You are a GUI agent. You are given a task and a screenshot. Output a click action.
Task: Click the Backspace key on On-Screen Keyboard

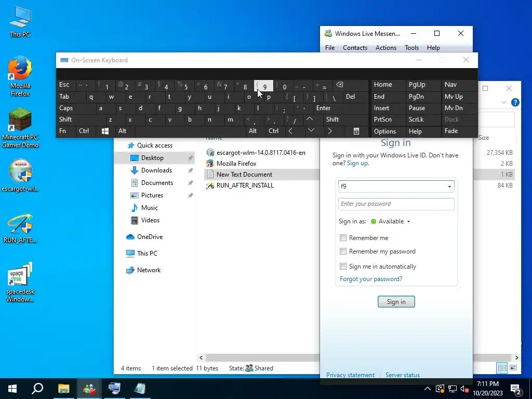[340, 85]
